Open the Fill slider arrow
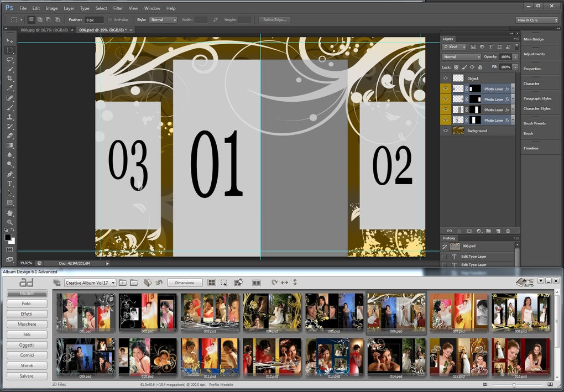This screenshot has height=392, width=564. [x=515, y=67]
